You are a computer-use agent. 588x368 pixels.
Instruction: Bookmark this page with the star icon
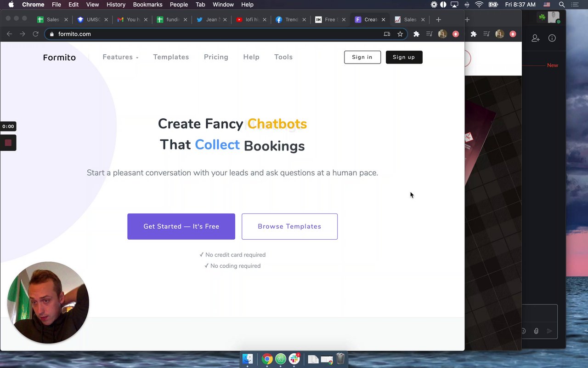coord(400,34)
